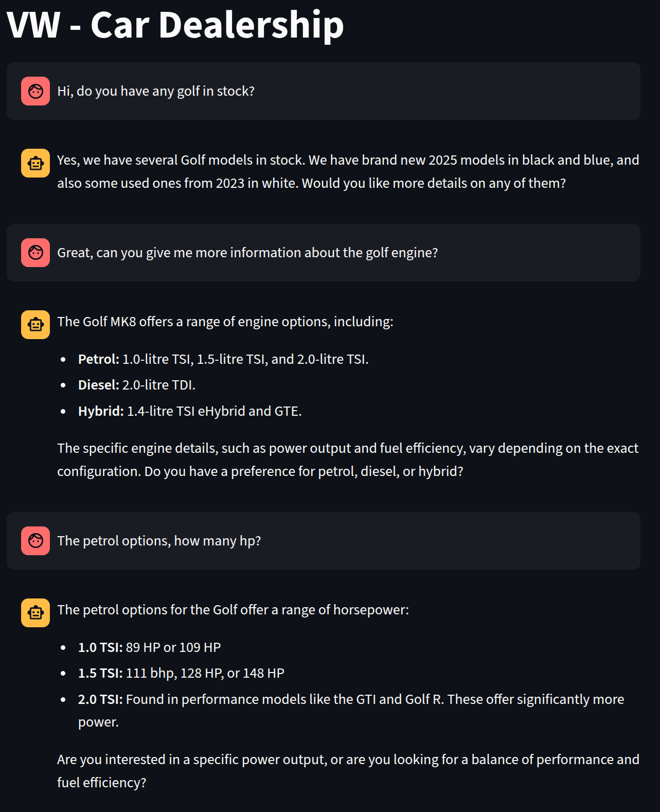Click the Petrol engine bullet point
Image resolution: width=660 pixels, height=812 pixels.
pyautogui.click(x=223, y=359)
